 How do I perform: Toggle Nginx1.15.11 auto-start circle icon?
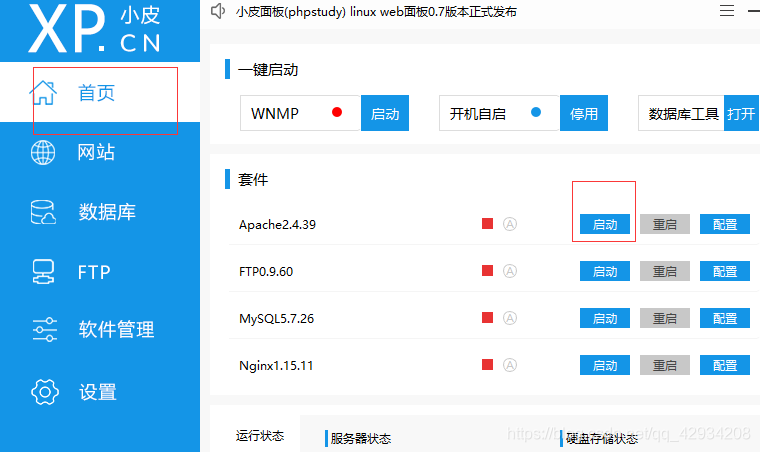pyautogui.click(x=510, y=365)
